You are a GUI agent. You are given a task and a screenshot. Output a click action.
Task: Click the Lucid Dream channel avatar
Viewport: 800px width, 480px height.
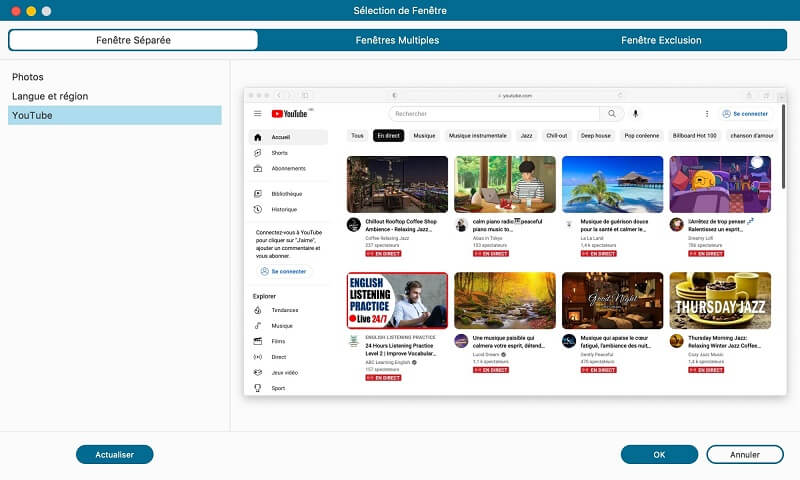coord(461,341)
